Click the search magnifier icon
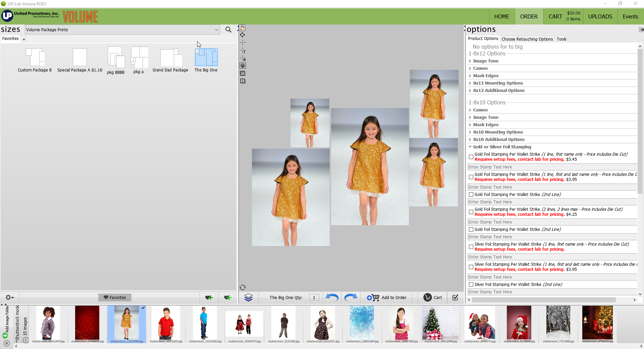The image size is (644, 349). tap(228, 30)
